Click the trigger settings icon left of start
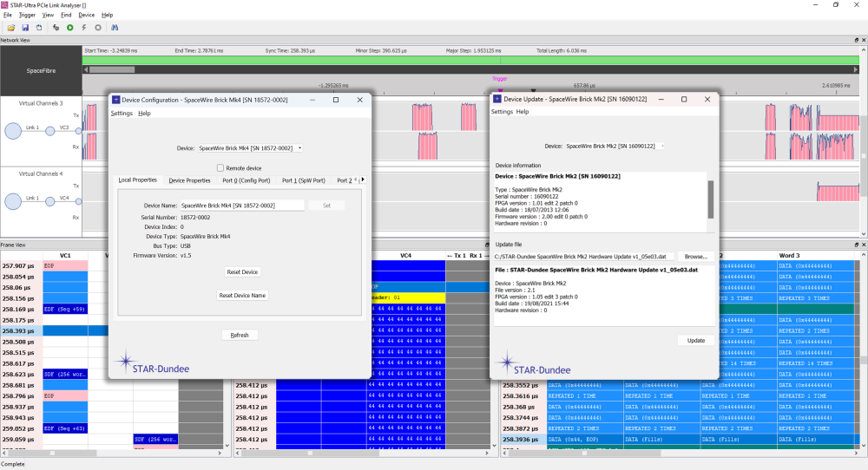The height and width of the screenshot is (470, 868). (x=56, y=28)
